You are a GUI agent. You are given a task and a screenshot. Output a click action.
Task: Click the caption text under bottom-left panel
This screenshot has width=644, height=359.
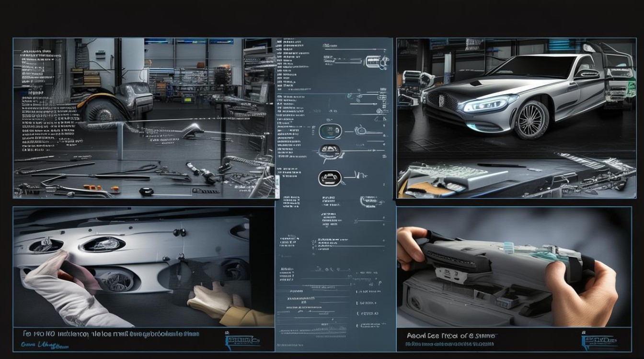tap(111, 334)
